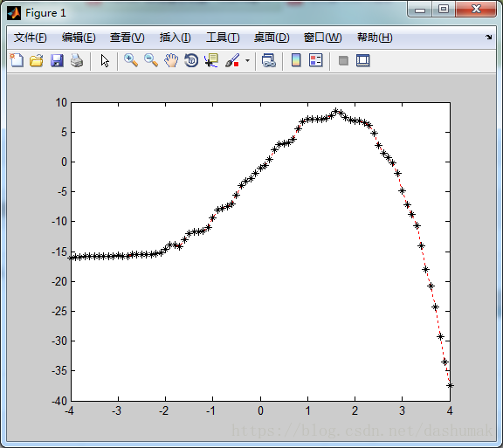This screenshot has width=503, height=448.
Task: Open the 帮助(H) menu
Action: pos(375,38)
